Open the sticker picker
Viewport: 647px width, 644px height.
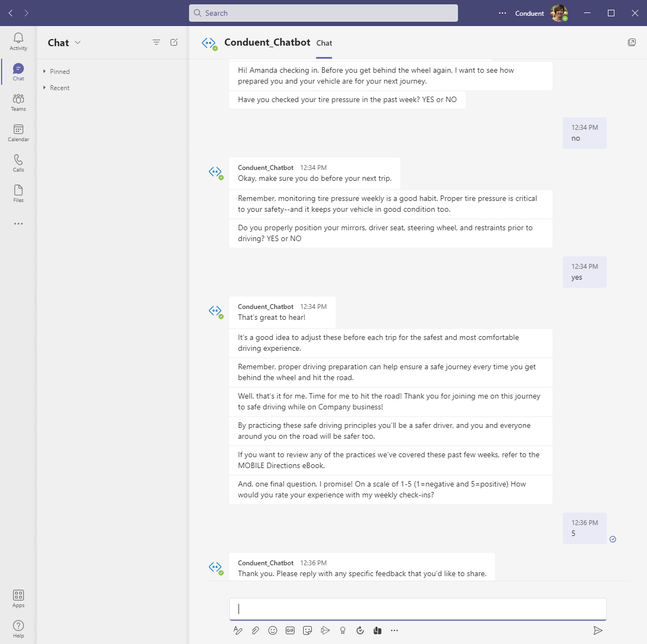tap(307, 630)
